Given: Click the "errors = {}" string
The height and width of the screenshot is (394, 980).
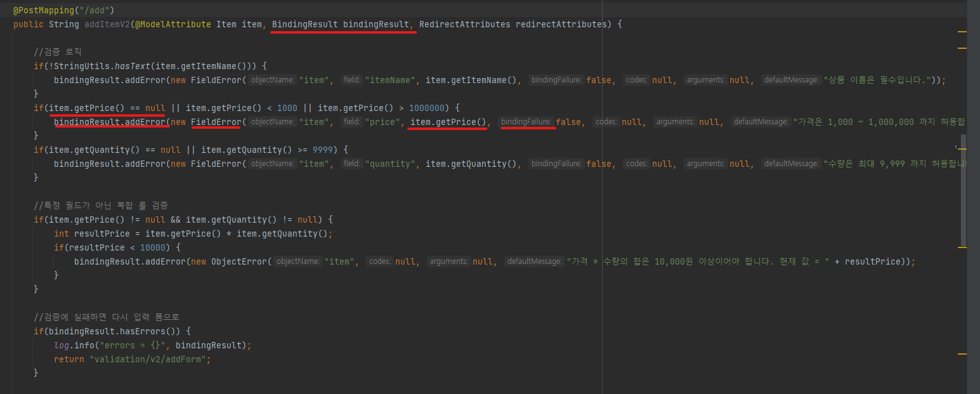Looking at the screenshot, I should point(133,345).
